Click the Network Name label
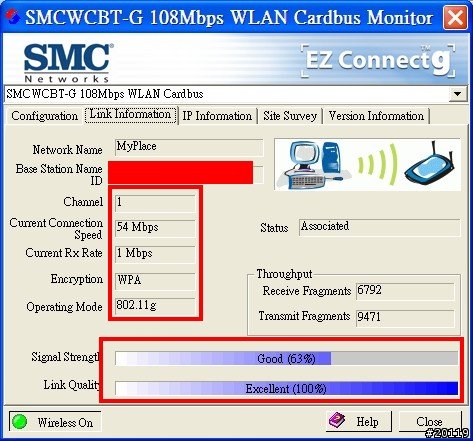Image resolution: width=473 pixels, height=441 pixels. (67, 150)
